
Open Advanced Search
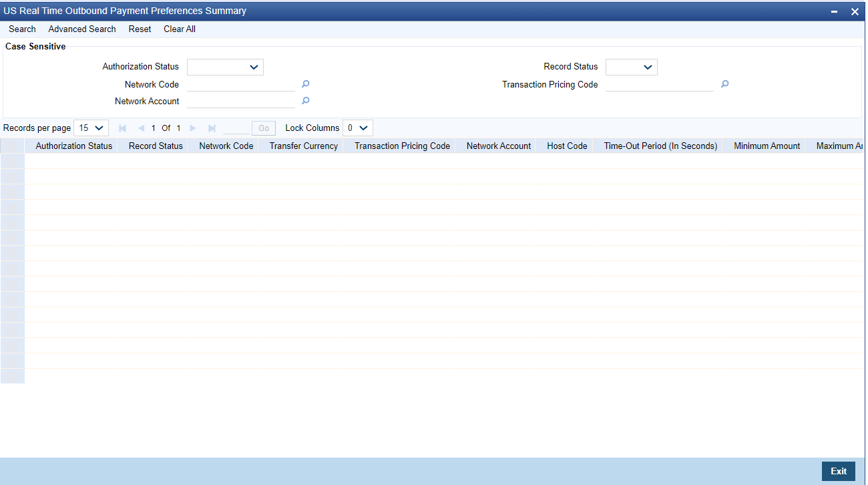click(82, 29)
